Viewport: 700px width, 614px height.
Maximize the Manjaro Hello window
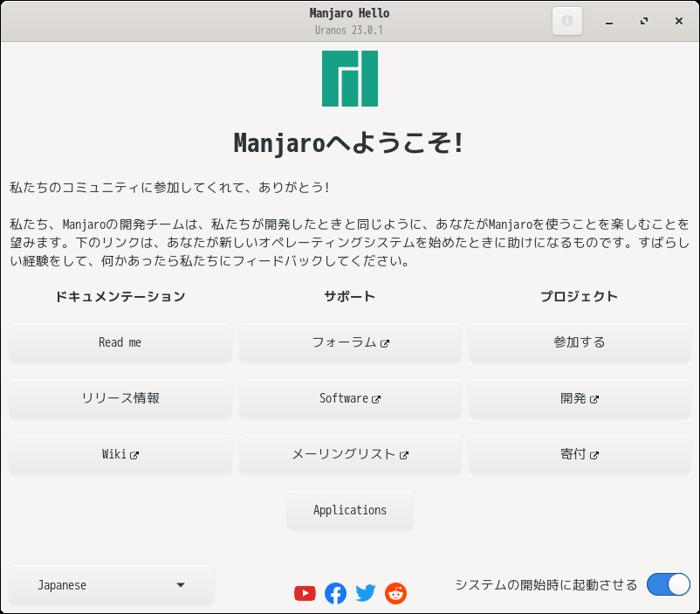pos(644,21)
